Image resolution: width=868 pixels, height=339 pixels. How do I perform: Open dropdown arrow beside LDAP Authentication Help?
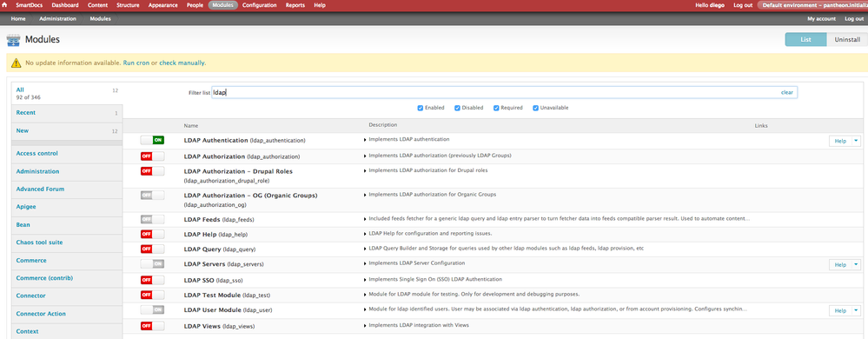pyautogui.click(x=857, y=141)
